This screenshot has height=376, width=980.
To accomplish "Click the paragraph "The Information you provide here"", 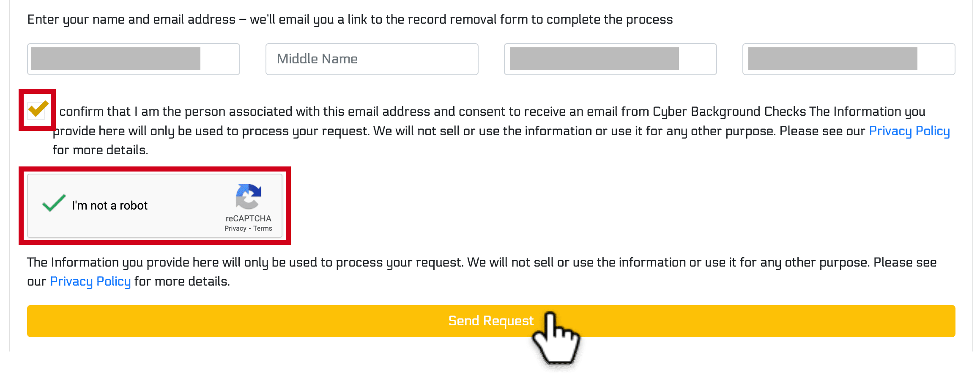I will tap(482, 272).
